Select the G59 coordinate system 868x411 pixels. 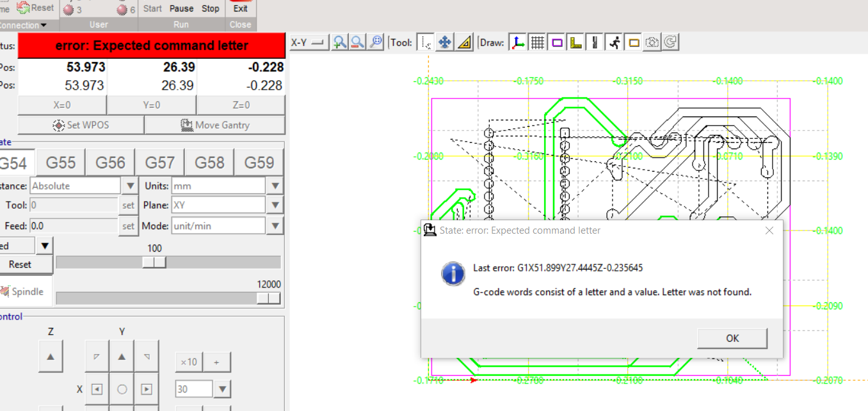coord(259,163)
